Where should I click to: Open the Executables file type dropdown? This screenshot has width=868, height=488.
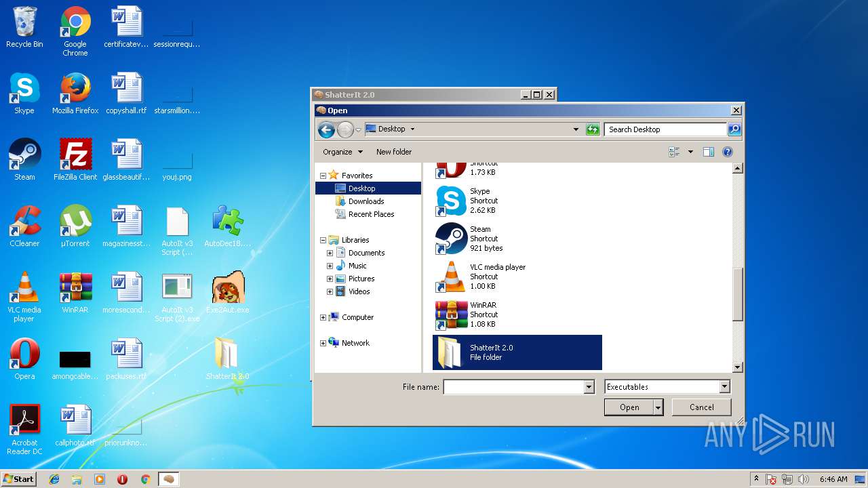pyautogui.click(x=724, y=387)
